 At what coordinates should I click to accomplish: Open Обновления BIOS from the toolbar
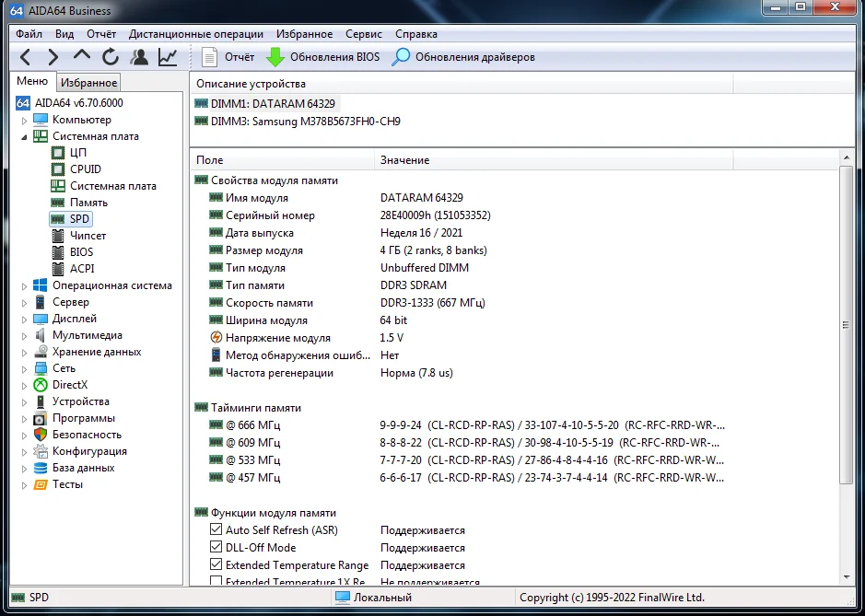click(x=323, y=57)
